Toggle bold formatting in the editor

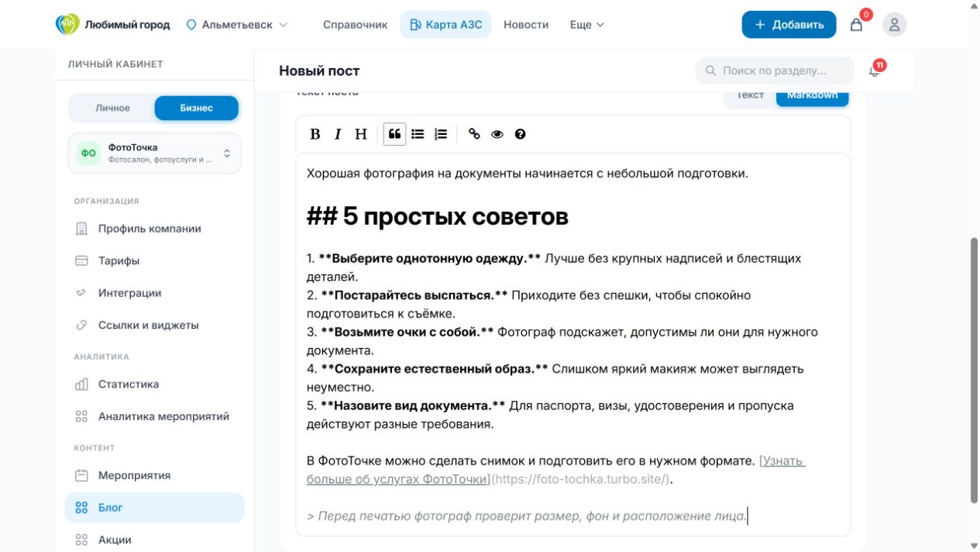pyautogui.click(x=315, y=134)
